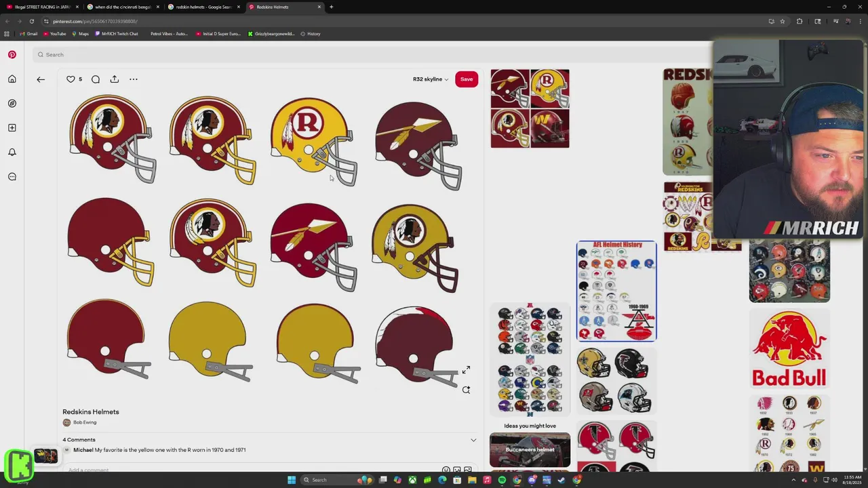Open the Chrome three-dot menu
This screenshot has width=868, height=488.
coord(860,21)
